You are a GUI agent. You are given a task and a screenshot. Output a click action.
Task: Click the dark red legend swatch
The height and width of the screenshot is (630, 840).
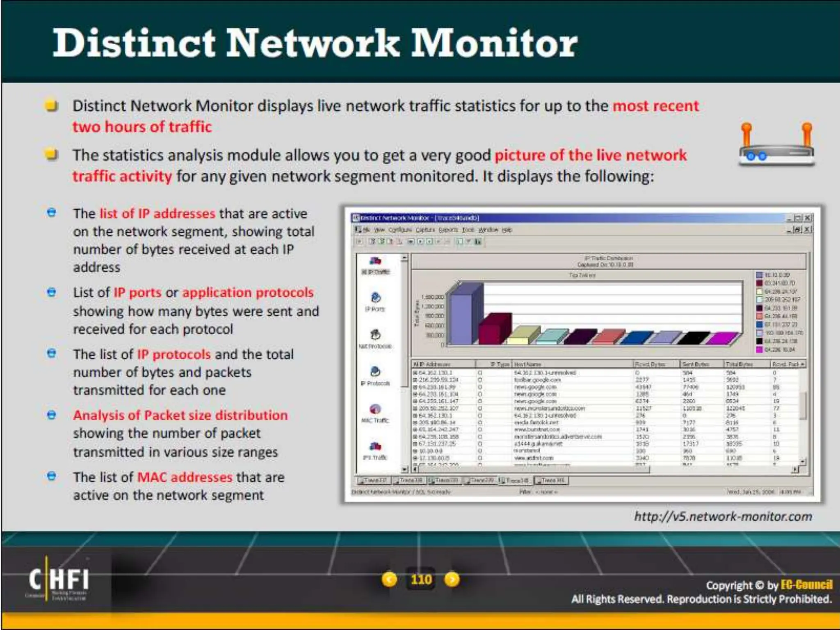[x=759, y=283]
